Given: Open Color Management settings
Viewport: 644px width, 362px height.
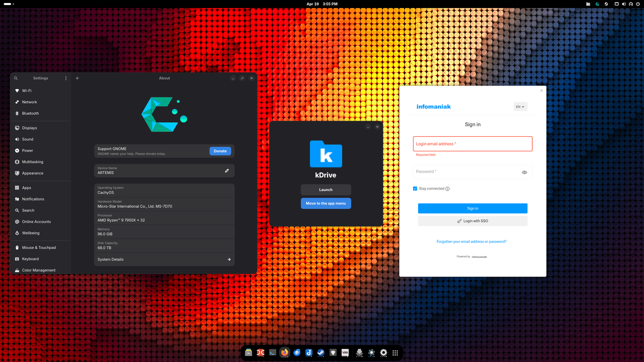Looking at the screenshot, I should click(x=40, y=270).
